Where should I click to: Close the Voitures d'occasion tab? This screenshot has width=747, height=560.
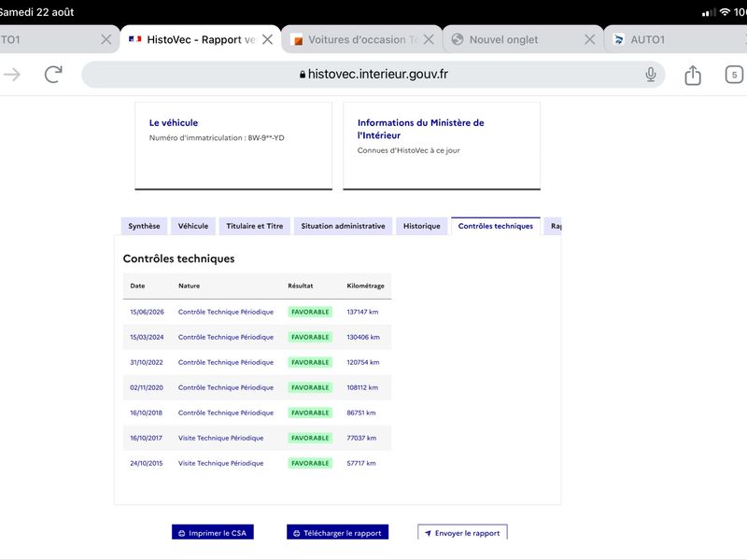point(429,39)
